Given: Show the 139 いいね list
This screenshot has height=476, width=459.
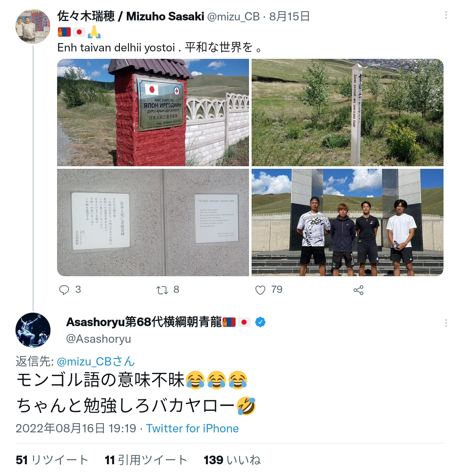Looking at the screenshot, I should (232, 460).
